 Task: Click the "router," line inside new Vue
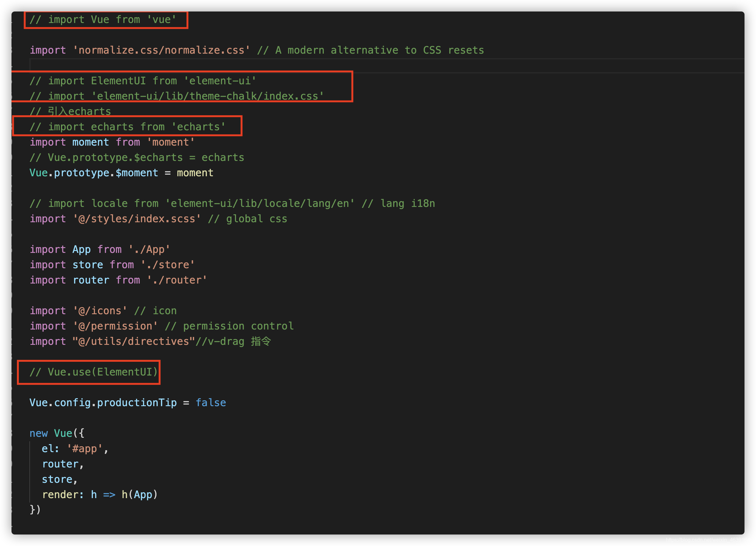(63, 464)
